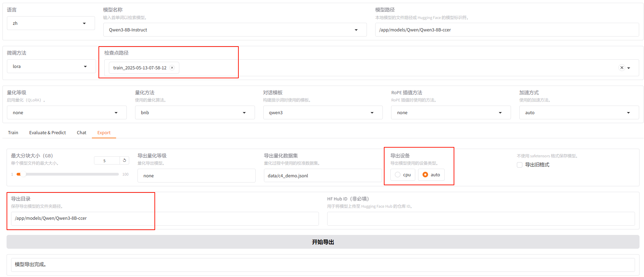Screen dimensions: 644x277
Task: Open the 微调方法 dropdown showing lora
Action: 51,67
